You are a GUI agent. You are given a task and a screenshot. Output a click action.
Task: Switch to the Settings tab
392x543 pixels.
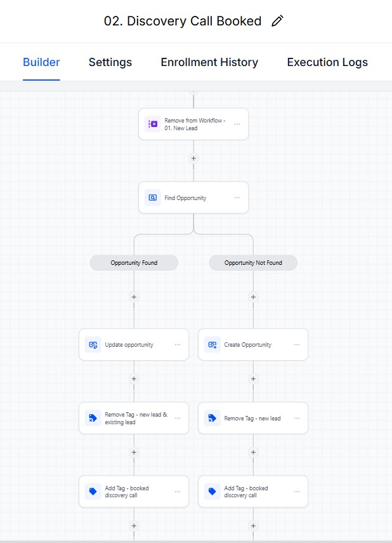pos(110,62)
